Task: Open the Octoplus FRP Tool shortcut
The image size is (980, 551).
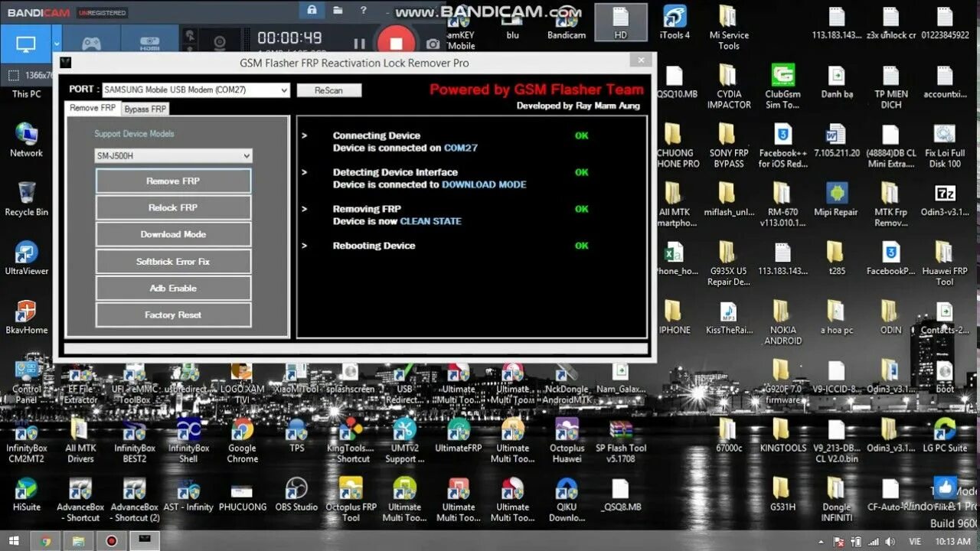Action: click(351, 500)
